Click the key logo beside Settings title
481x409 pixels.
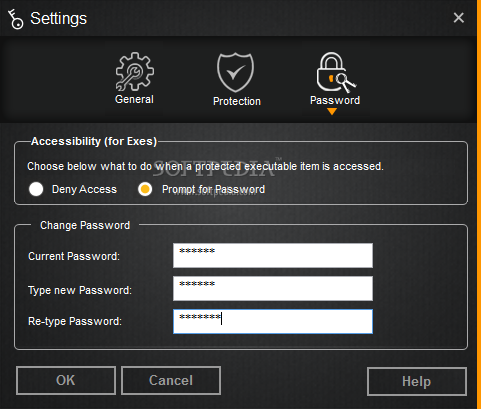[x=15, y=19]
